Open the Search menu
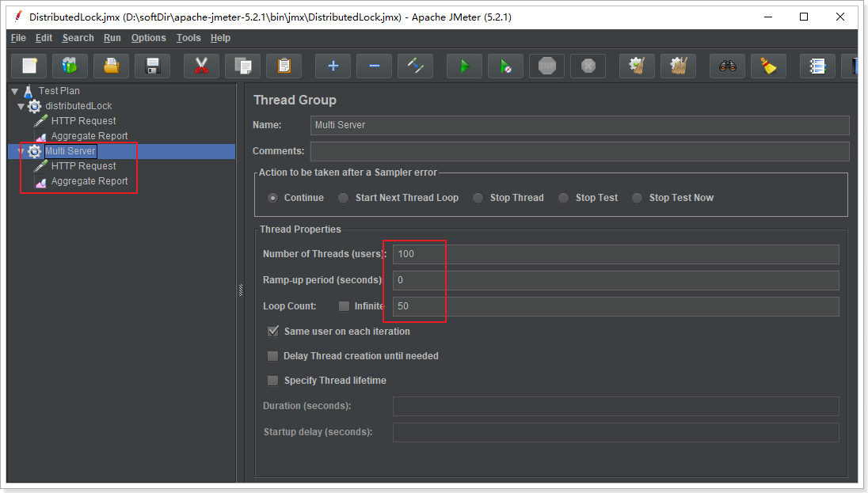This screenshot has height=493, width=868. (78, 38)
